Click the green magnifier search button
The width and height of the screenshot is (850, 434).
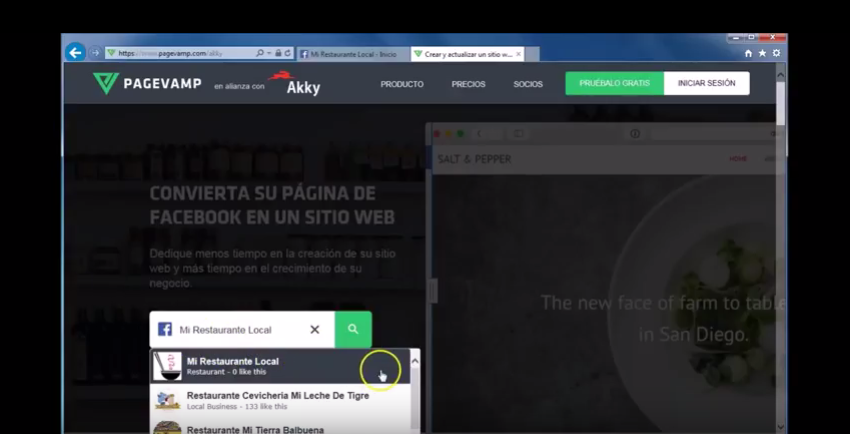353,329
